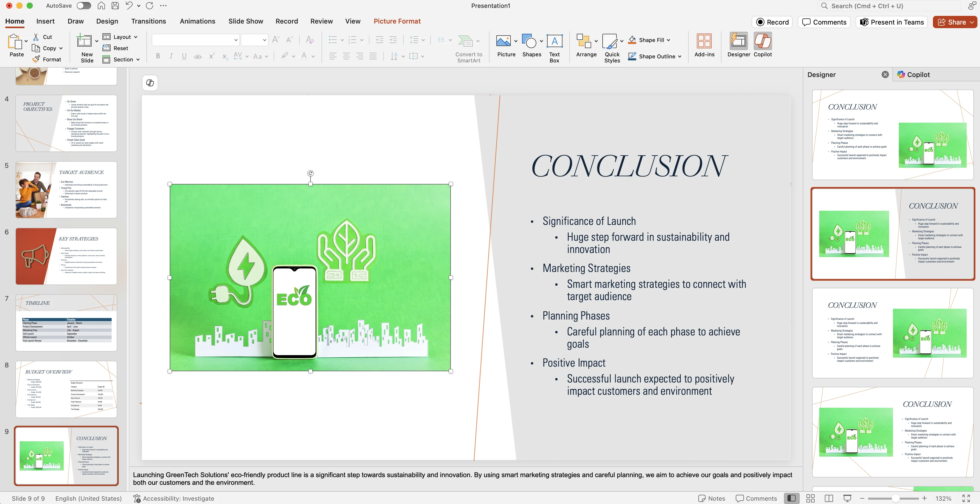
Task: Open the Designer pane icon
Action: tap(738, 41)
